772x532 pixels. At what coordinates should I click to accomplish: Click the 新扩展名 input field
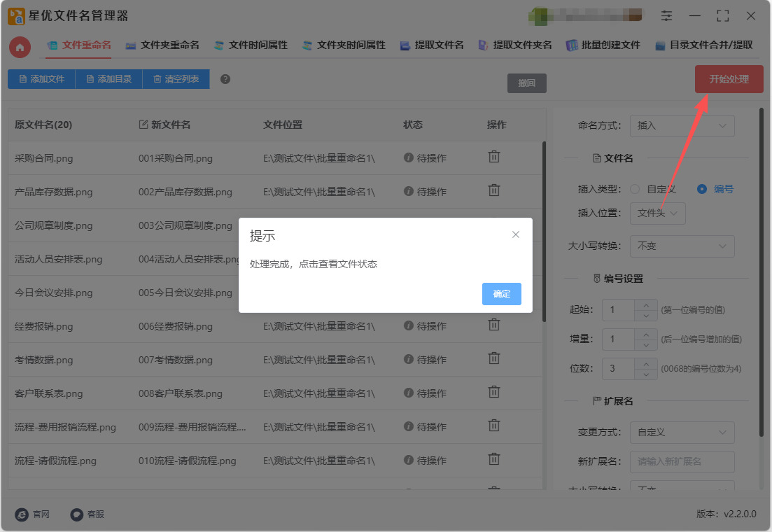click(x=682, y=462)
